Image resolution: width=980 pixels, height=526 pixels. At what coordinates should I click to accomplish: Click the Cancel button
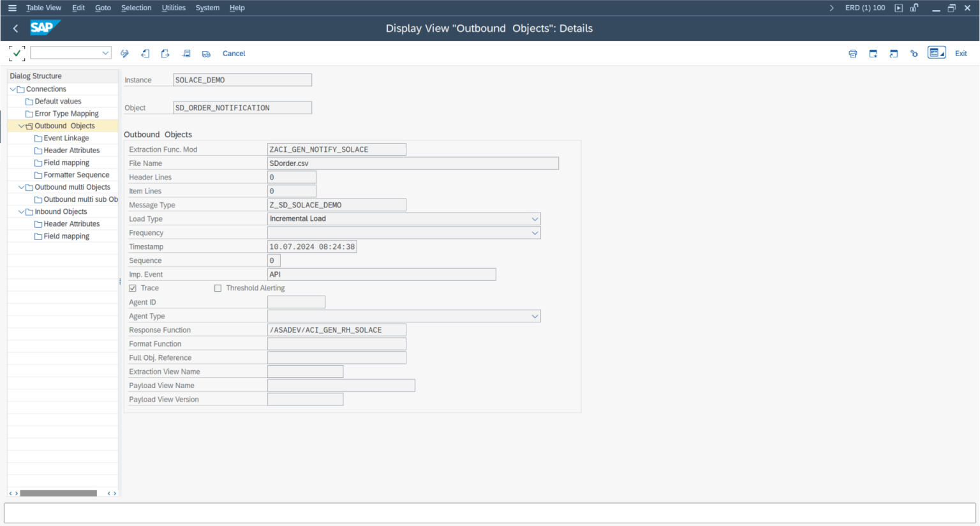coord(234,53)
